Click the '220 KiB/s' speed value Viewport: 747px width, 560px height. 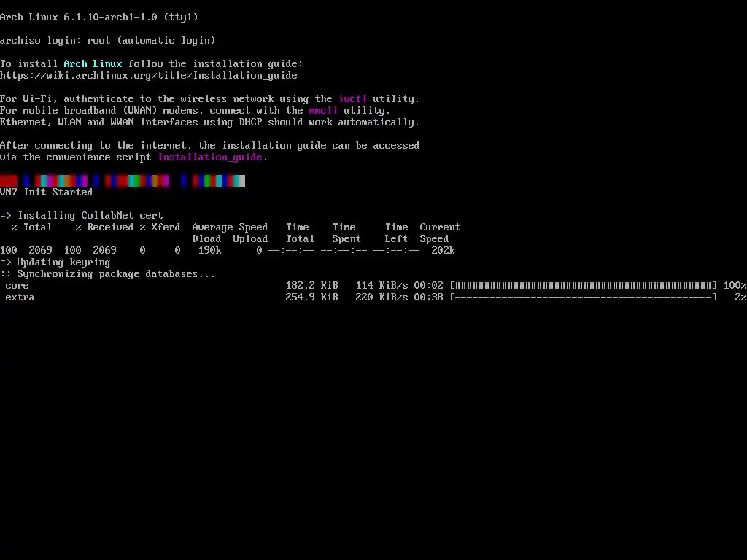382,297
